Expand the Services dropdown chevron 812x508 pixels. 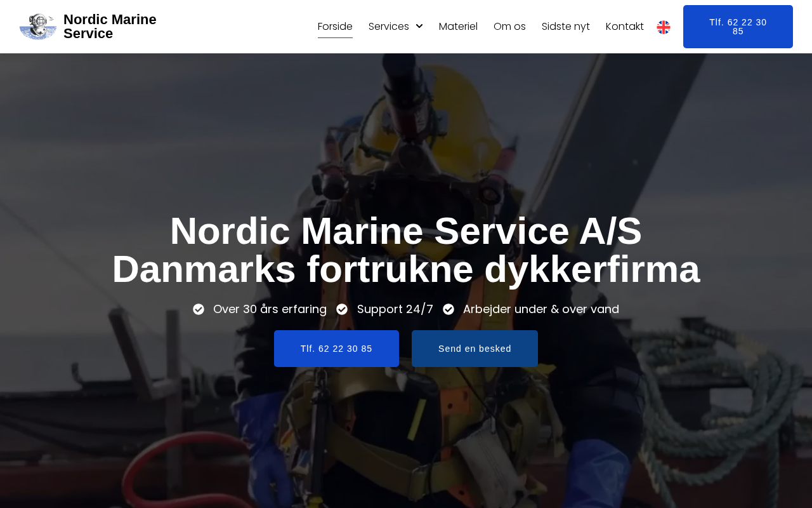click(419, 26)
